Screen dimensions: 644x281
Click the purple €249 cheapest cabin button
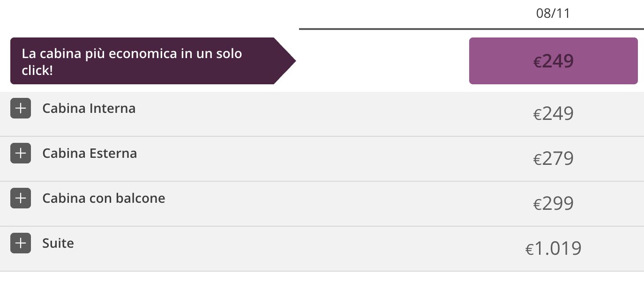pos(553,61)
